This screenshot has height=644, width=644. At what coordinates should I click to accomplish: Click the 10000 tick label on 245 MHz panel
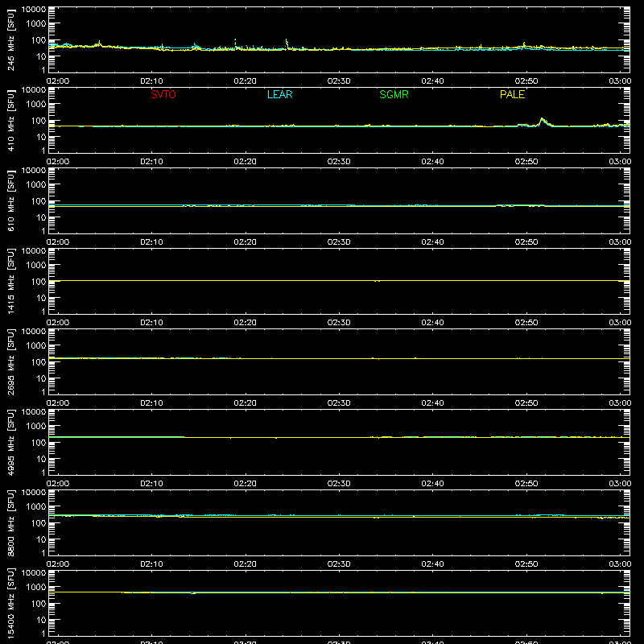[34, 10]
